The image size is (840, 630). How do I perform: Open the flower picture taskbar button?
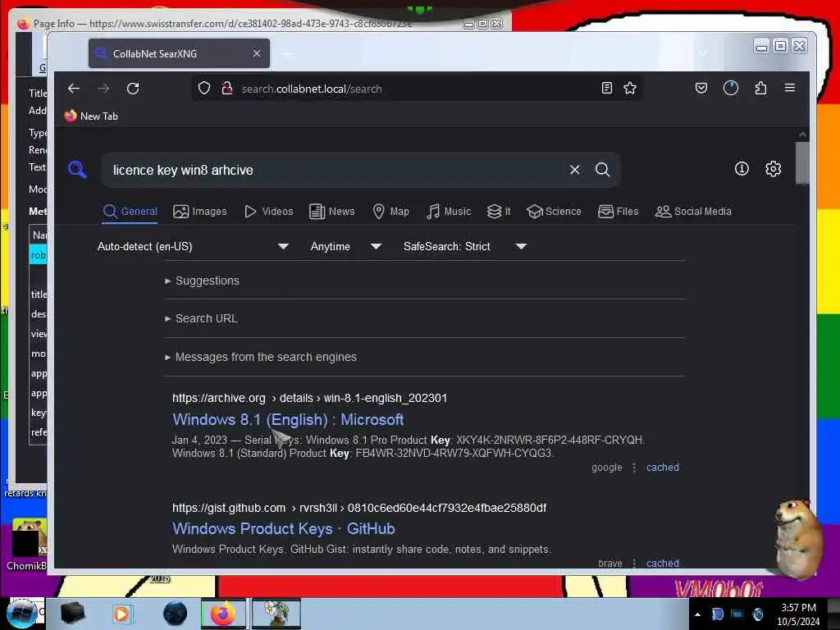(276, 614)
